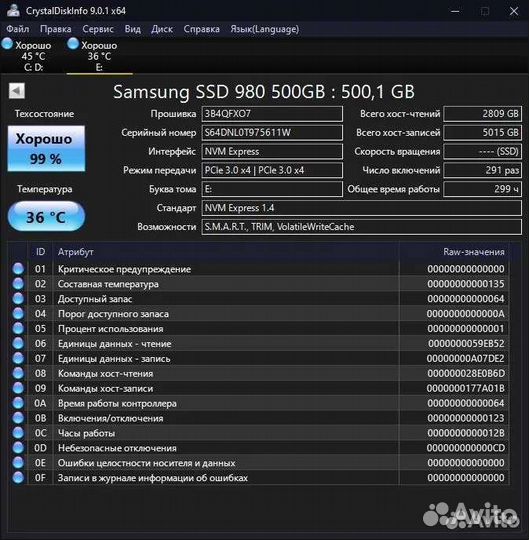Open the Вид menu
Screen dimensions: 529x540
133,29
